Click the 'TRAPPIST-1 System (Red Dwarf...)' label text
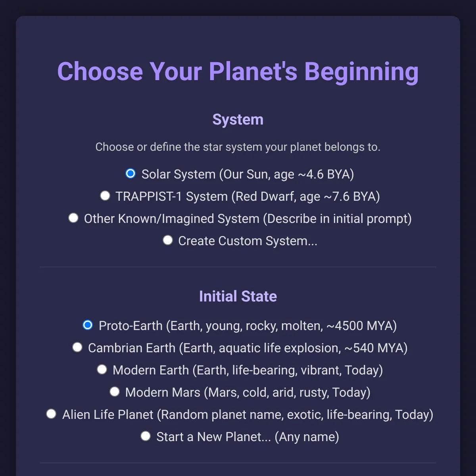 (248, 197)
